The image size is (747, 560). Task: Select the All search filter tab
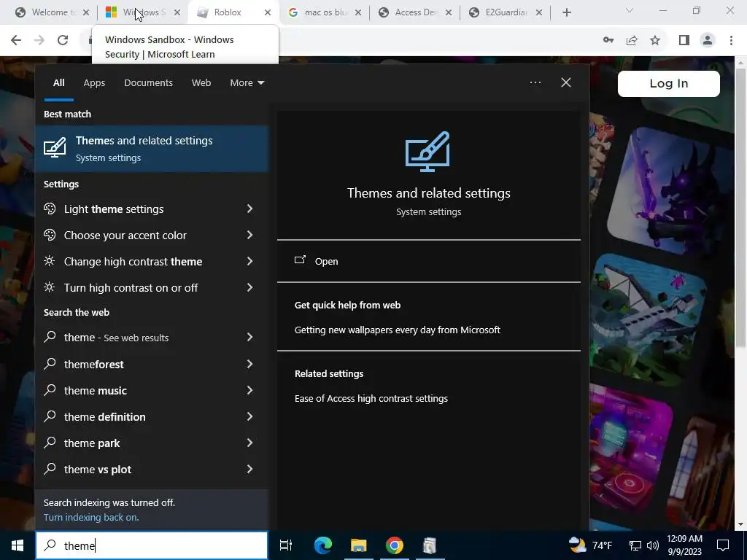(58, 83)
